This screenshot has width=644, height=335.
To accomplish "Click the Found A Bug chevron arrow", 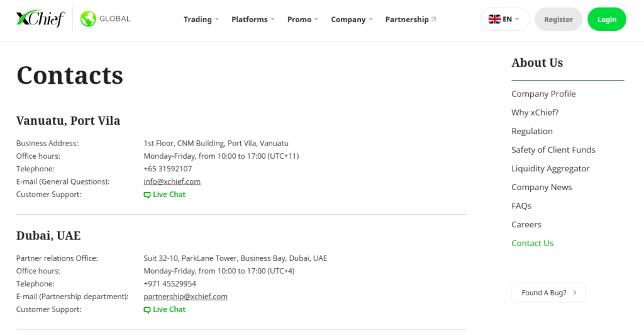I will point(575,293).
